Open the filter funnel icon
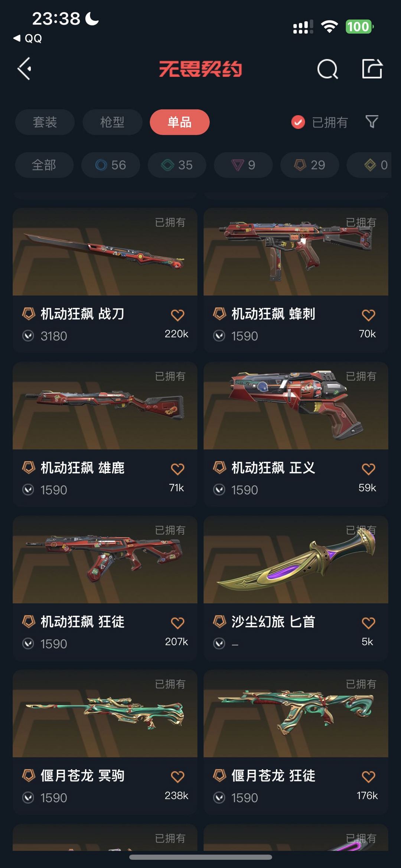 372,121
